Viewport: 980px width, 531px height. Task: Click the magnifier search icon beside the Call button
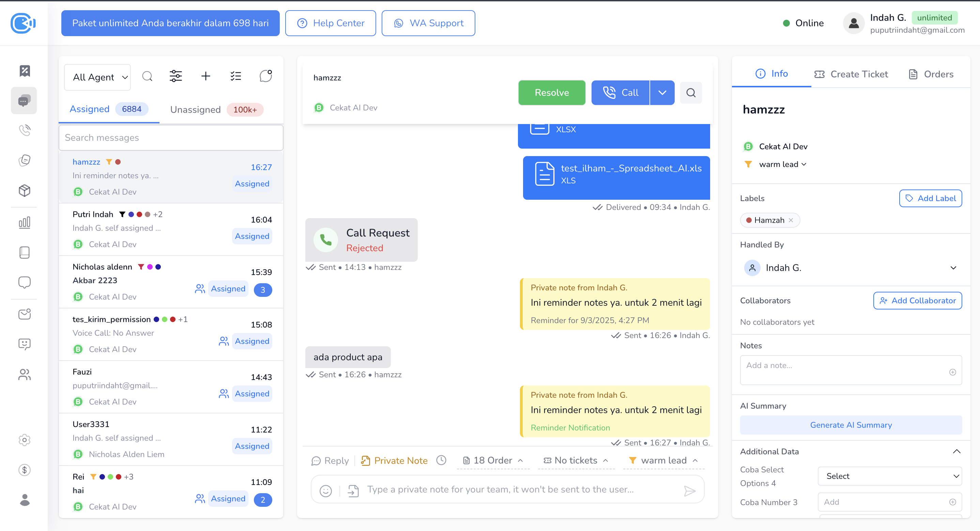point(690,92)
